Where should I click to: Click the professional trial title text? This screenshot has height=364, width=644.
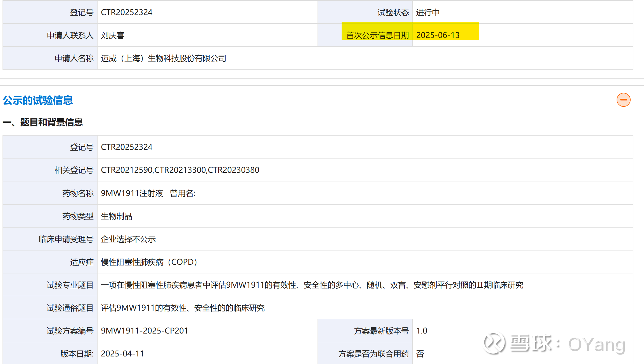(x=312, y=285)
